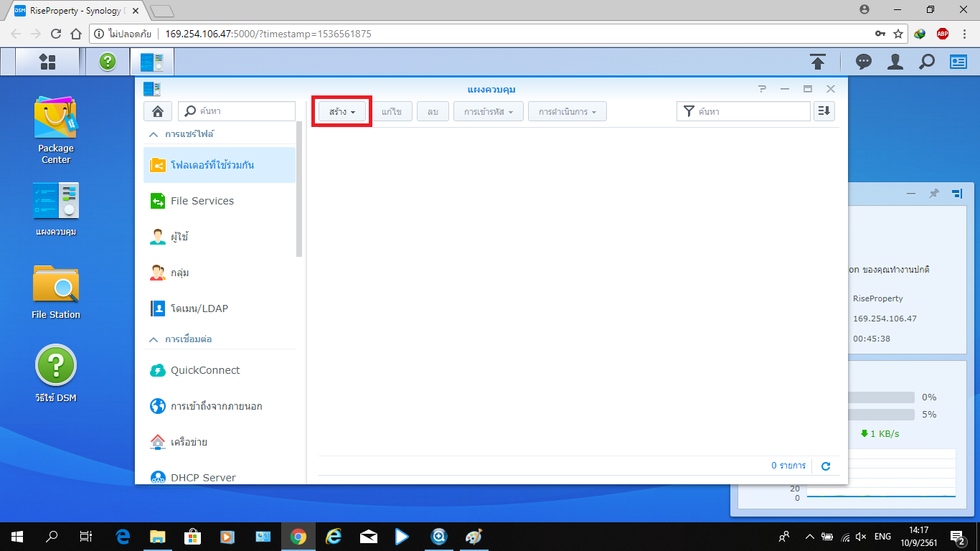This screenshot has width=980, height=551.
Task: Open the user account options icon
Action: pyautogui.click(x=895, y=62)
